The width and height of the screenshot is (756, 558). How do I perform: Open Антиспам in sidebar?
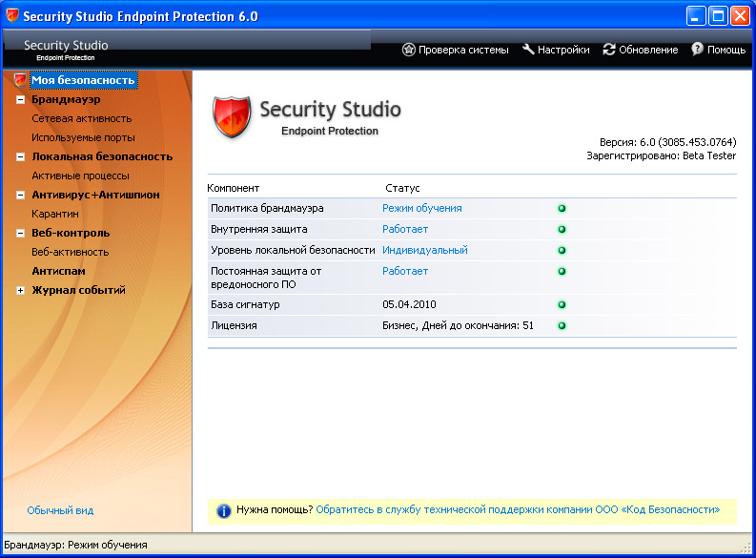(58, 271)
